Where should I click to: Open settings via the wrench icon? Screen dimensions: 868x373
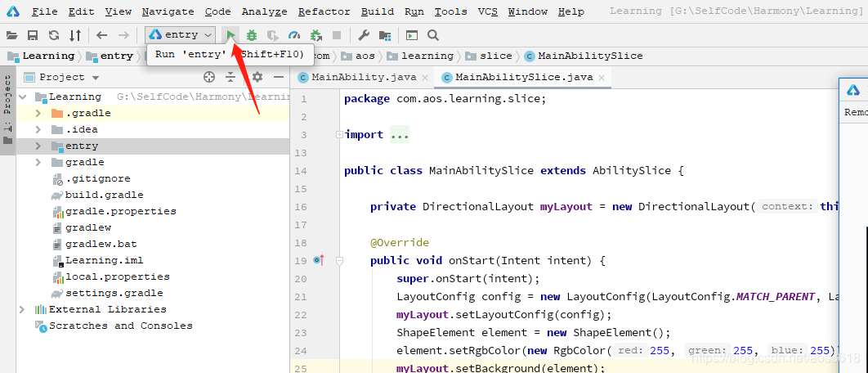pos(364,35)
